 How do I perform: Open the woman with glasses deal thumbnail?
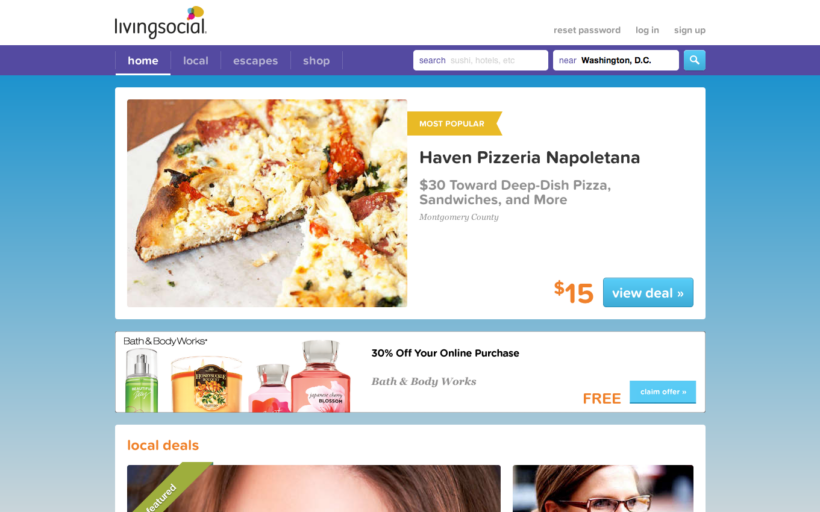point(603,488)
